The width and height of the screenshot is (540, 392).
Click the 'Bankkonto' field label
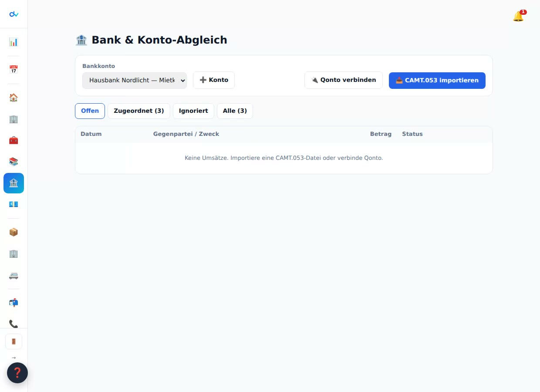[x=99, y=66]
